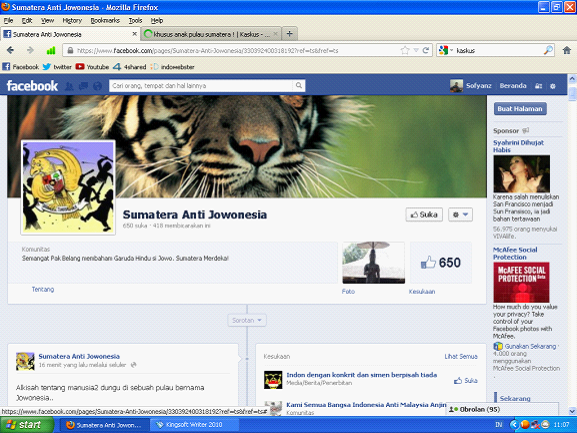Open the Facebook bookmark in bookmarks toolbar
577x433 pixels.
coord(21,67)
